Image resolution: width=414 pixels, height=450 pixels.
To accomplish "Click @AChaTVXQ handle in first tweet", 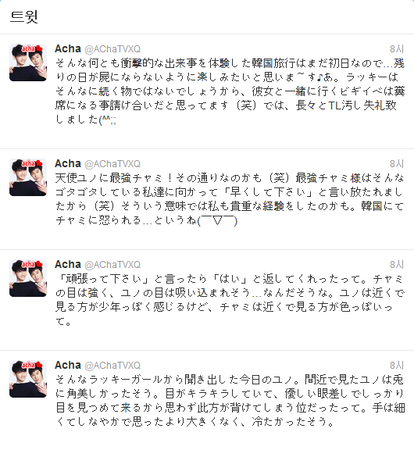I will click(113, 49).
